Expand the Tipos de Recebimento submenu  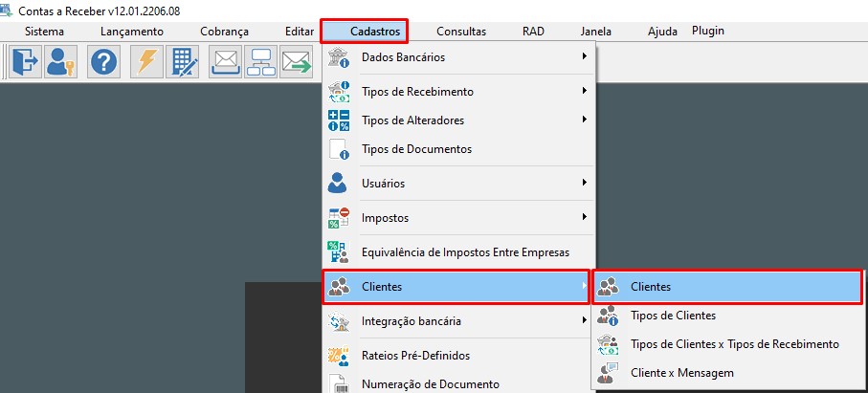457,91
